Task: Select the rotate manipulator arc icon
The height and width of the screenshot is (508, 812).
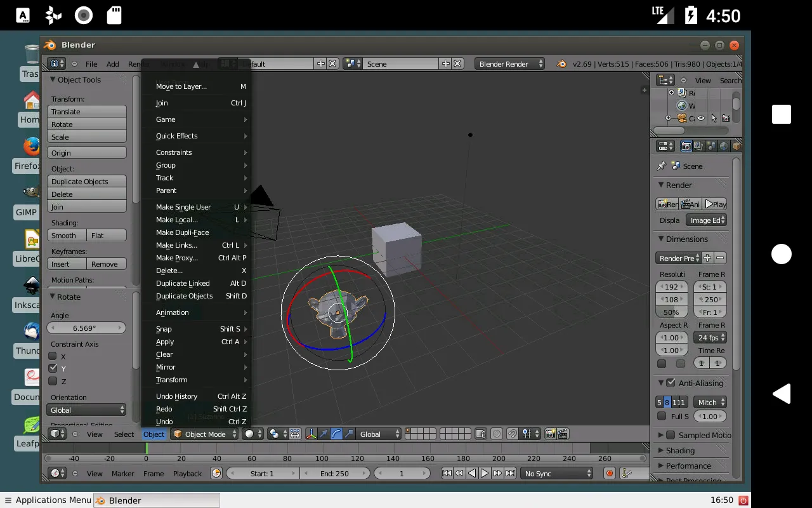Action: [x=336, y=434]
